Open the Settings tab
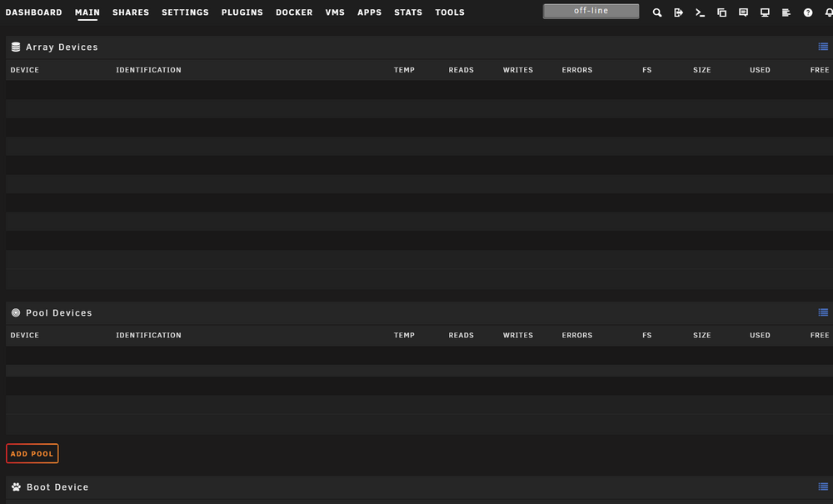 pyautogui.click(x=185, y=12)
